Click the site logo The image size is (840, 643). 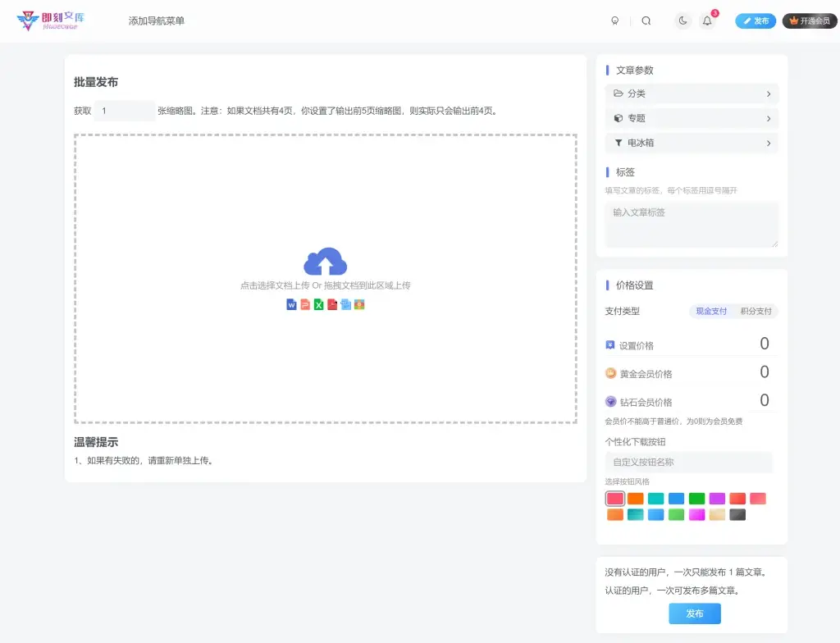click(x=51, y=21)
